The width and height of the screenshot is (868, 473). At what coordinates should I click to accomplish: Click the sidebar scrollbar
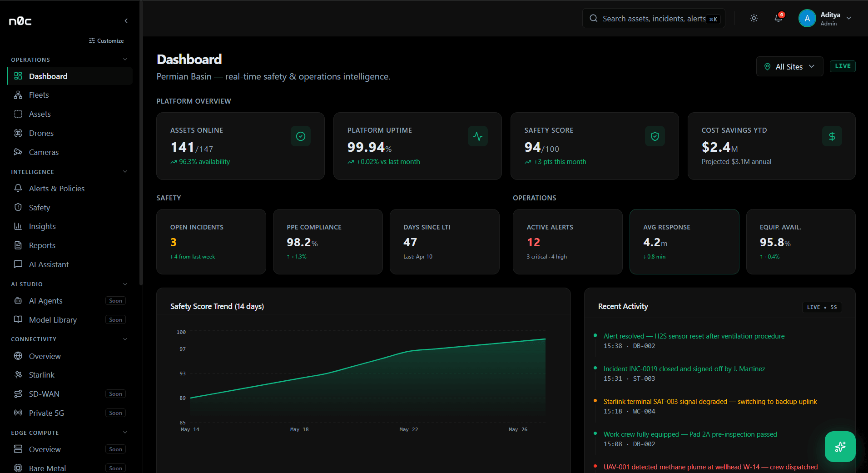[x=141, y=143]
